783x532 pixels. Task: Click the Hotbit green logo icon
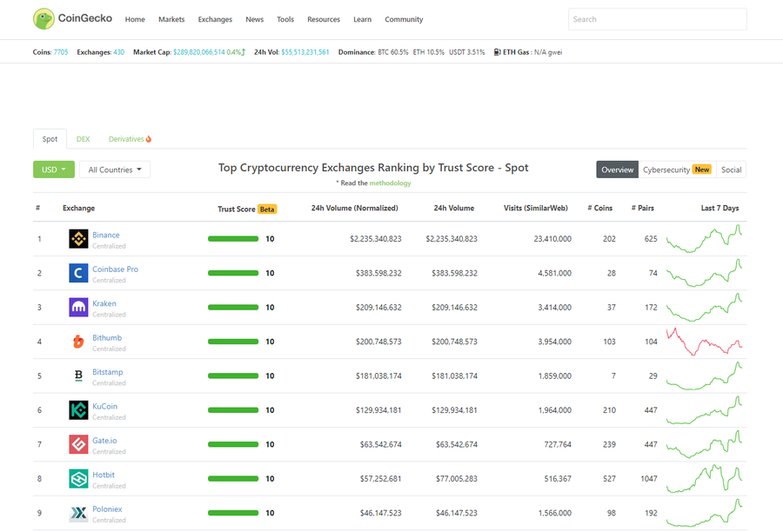click(x=78, y=479)
